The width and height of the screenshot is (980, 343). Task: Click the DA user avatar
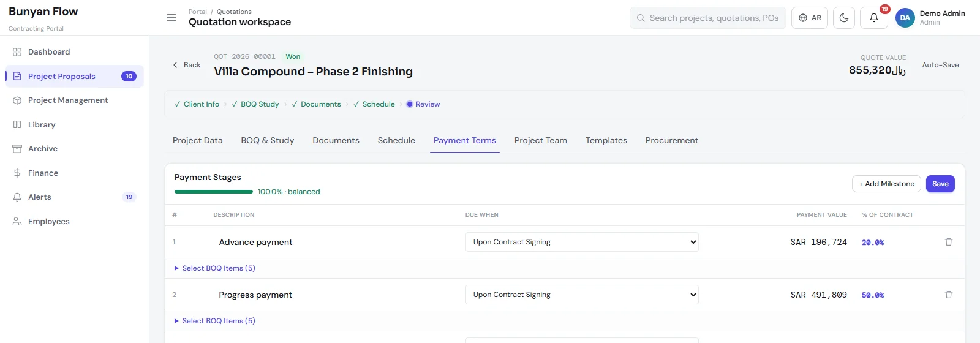pyautogui.click(x=905, y=18)
